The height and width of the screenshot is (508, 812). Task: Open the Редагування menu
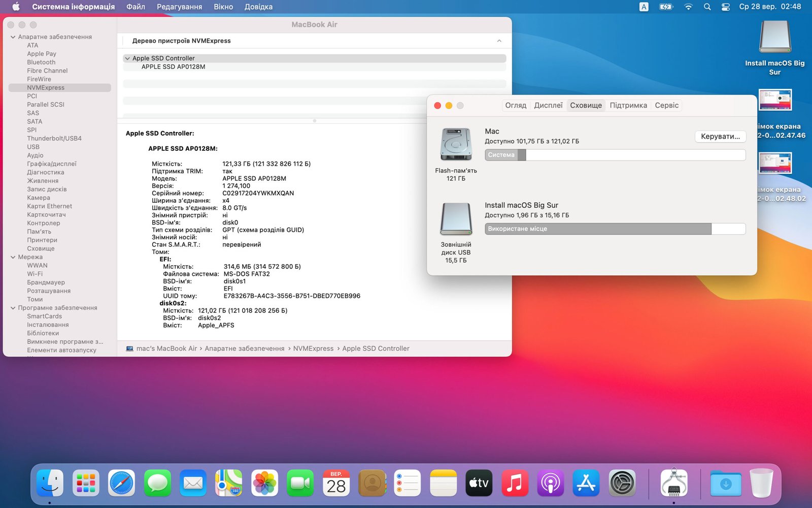click(x=179, y=7)
